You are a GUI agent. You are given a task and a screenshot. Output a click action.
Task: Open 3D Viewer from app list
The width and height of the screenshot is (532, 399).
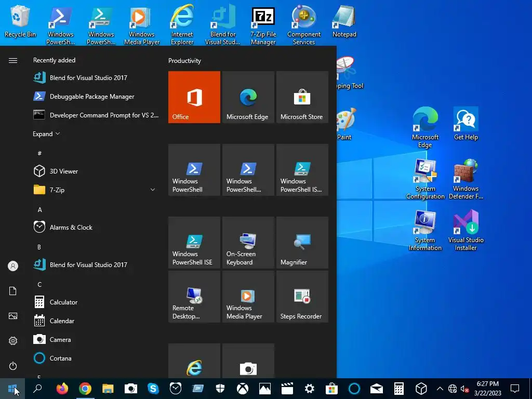pos(96,171)
